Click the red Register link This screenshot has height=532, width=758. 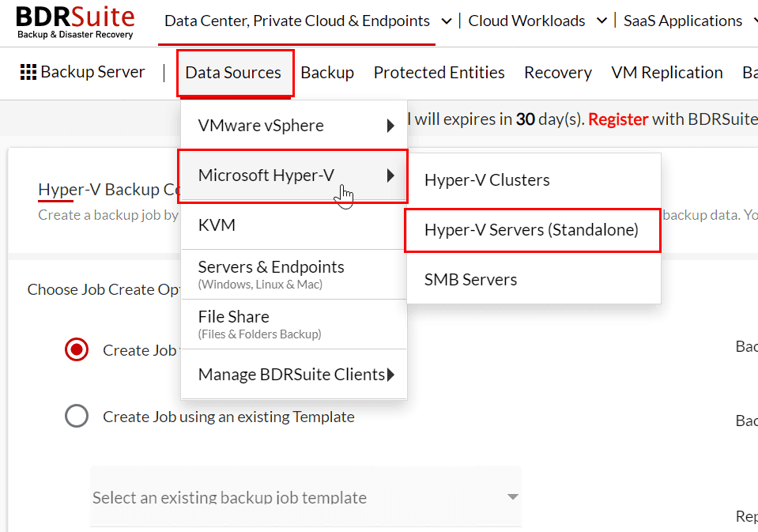coord(618,119)
